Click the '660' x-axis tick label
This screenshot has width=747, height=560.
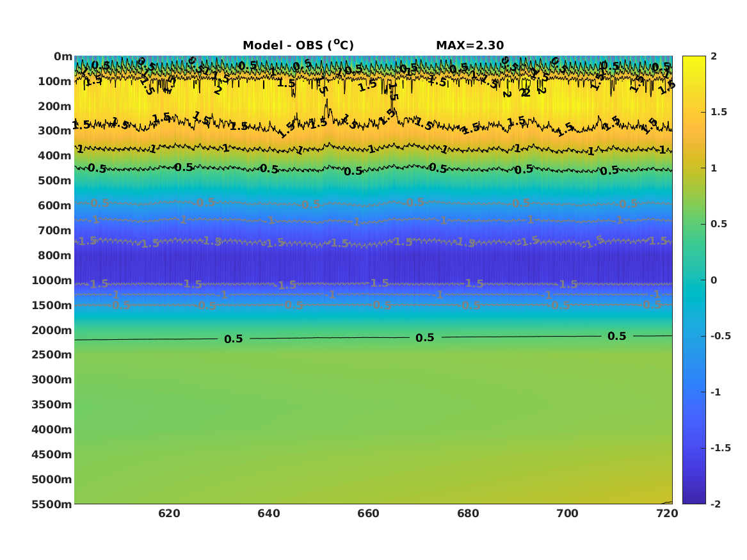click(368, 513)
